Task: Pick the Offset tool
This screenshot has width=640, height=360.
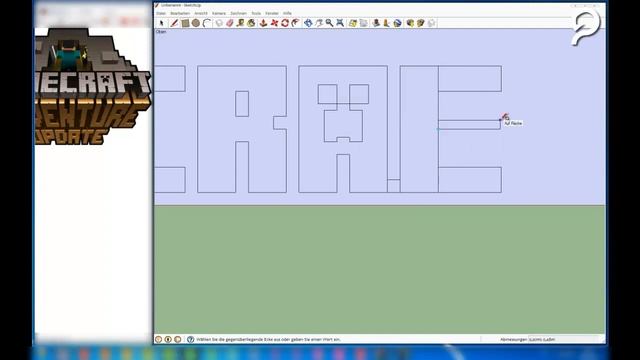Action: tap(296, 23)
